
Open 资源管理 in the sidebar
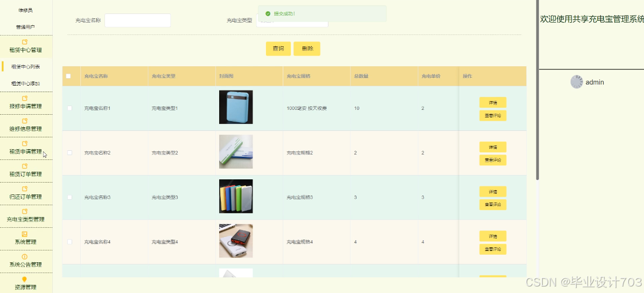[x=25, y=283]
